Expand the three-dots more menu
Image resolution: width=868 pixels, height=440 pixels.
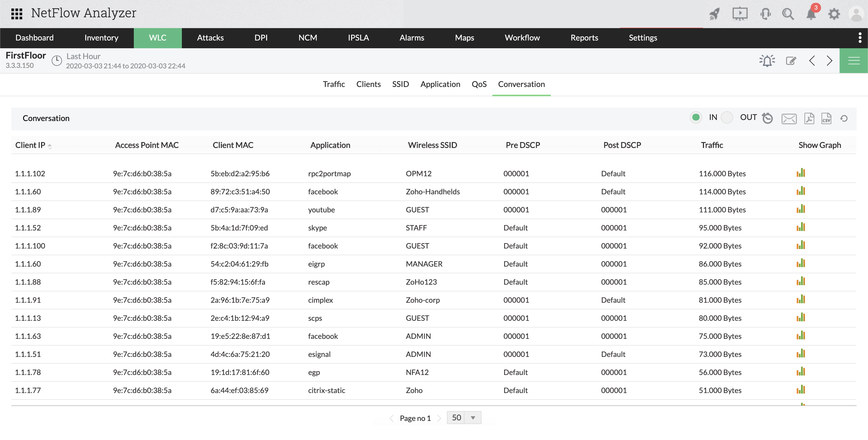coord(860,38)
